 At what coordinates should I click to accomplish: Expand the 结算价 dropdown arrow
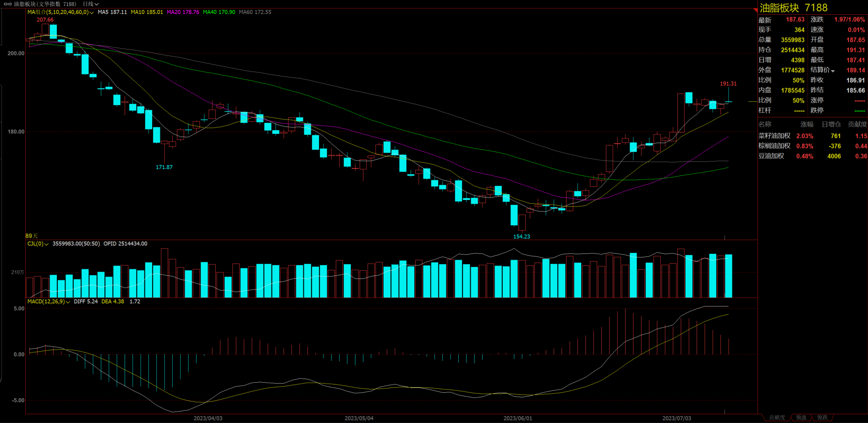coord(833,71)
